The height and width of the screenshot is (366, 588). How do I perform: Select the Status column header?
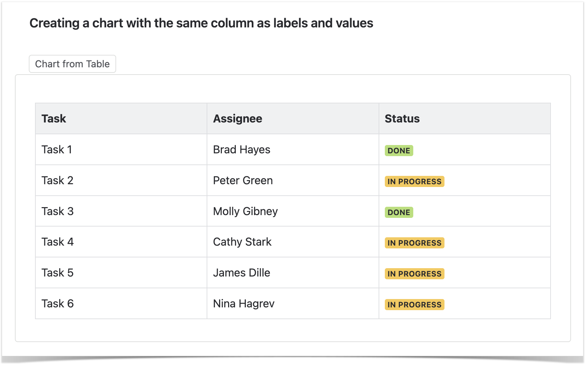point(402,119)
